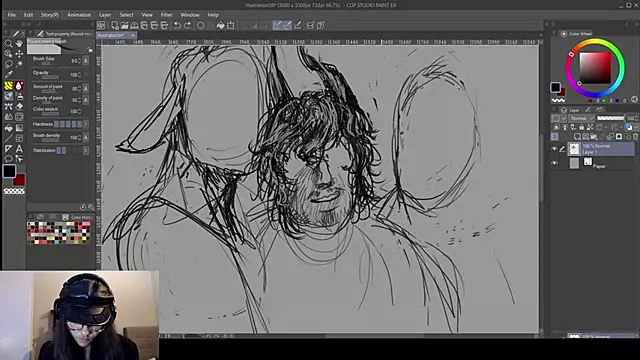
Task: Select the Hand move tool
Action: coord(19,43)
